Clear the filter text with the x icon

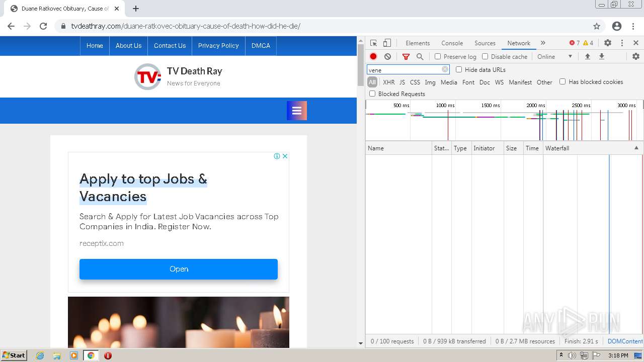point(445,70)
